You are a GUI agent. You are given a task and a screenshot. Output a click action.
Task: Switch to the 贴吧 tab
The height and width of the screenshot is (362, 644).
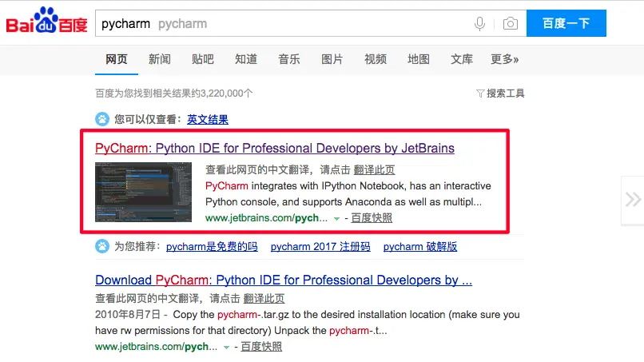pyautogui.click(x=203, y=60)
